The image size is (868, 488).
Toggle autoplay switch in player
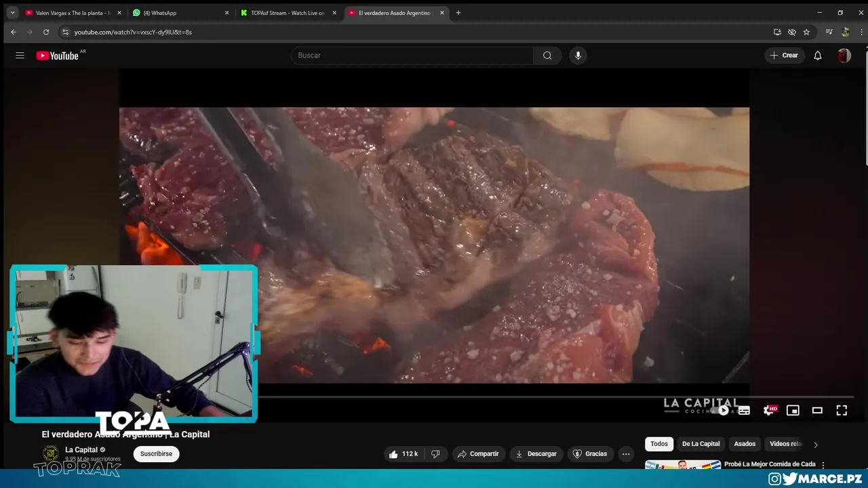[722, 410]
